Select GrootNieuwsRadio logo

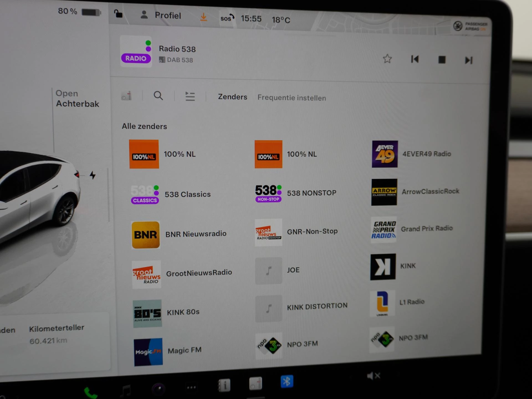(x=147, y=275)
